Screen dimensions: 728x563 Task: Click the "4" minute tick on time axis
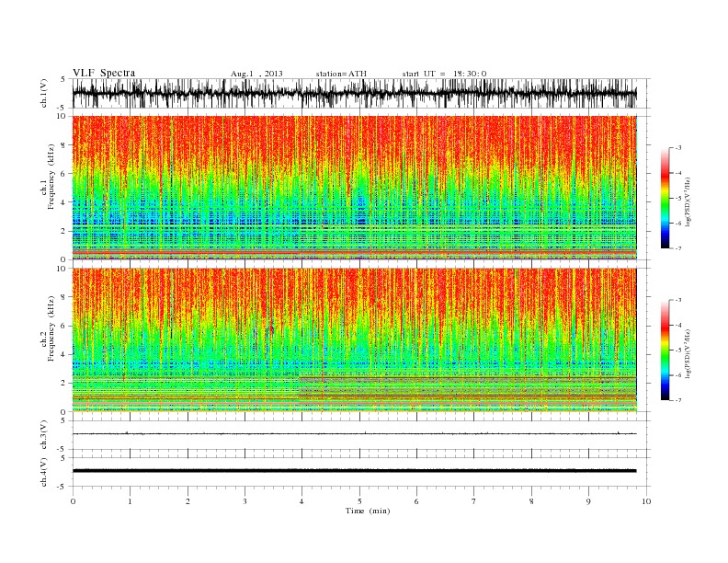pyautogui.click(x=301, y=501)
